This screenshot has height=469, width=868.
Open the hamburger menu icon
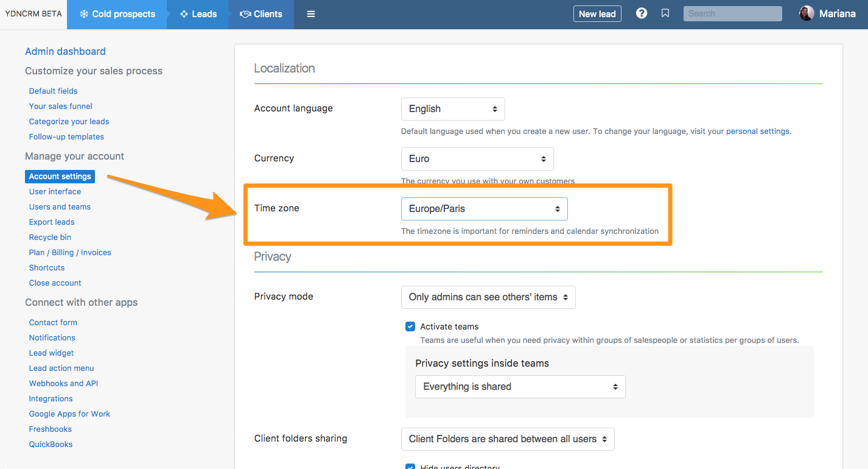310,14
